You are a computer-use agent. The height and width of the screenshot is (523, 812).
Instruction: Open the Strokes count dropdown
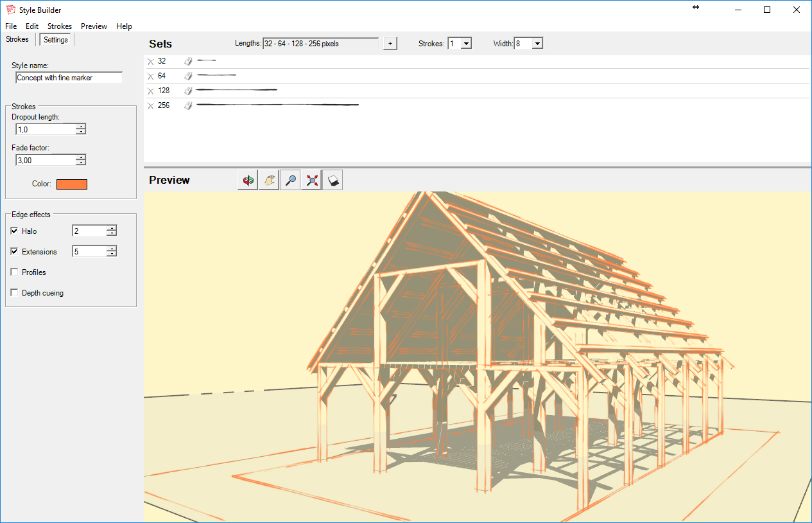[467, 43]
